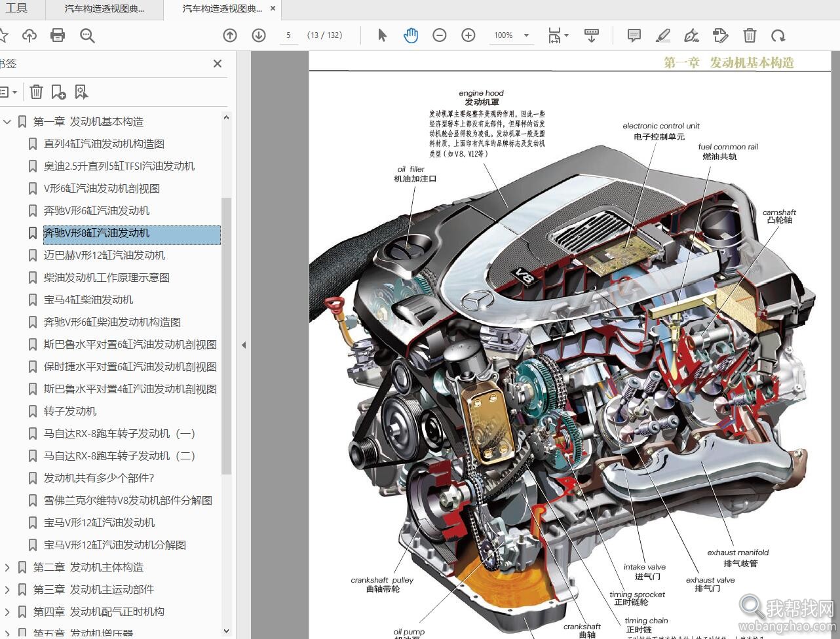Print the document using printer icon

[58, 35]
